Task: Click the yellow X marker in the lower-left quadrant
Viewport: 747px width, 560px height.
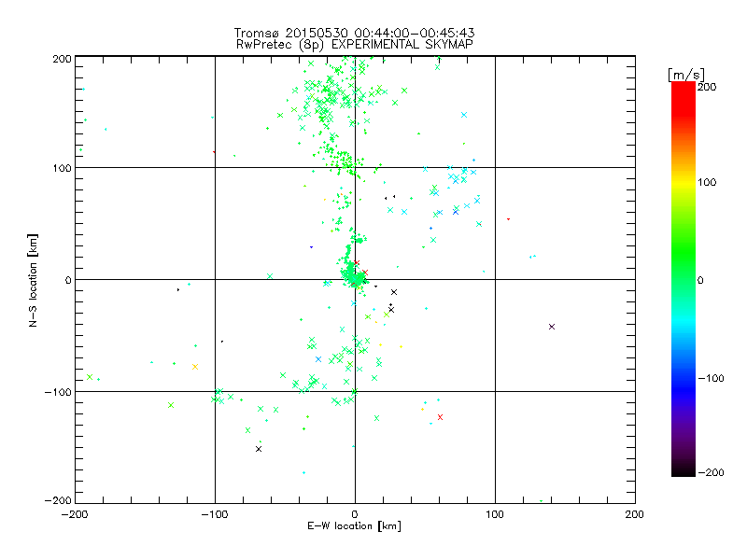Action: (195, 367)
